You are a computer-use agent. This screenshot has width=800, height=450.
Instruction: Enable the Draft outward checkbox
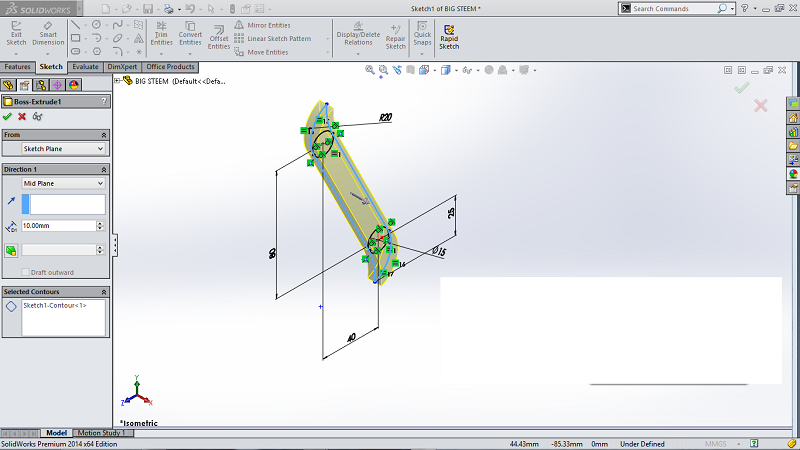coord(25,272)
